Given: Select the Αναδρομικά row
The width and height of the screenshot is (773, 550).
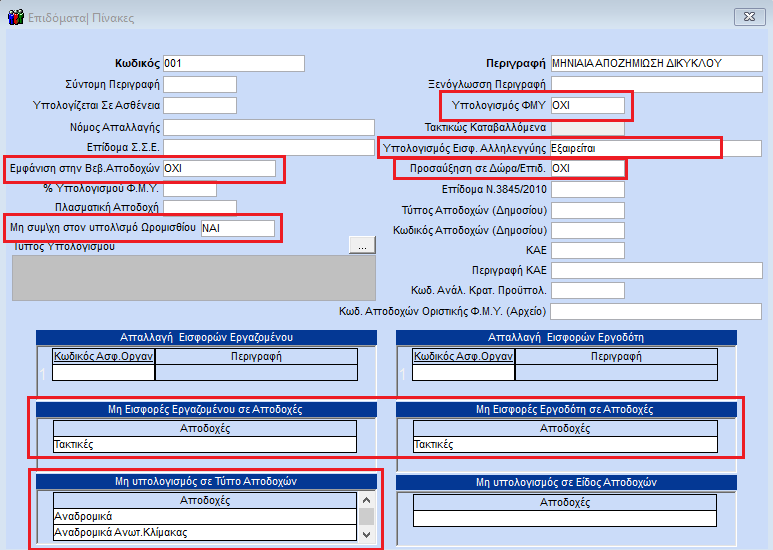Looking at the screenshot, I should (x=204, y=517).
